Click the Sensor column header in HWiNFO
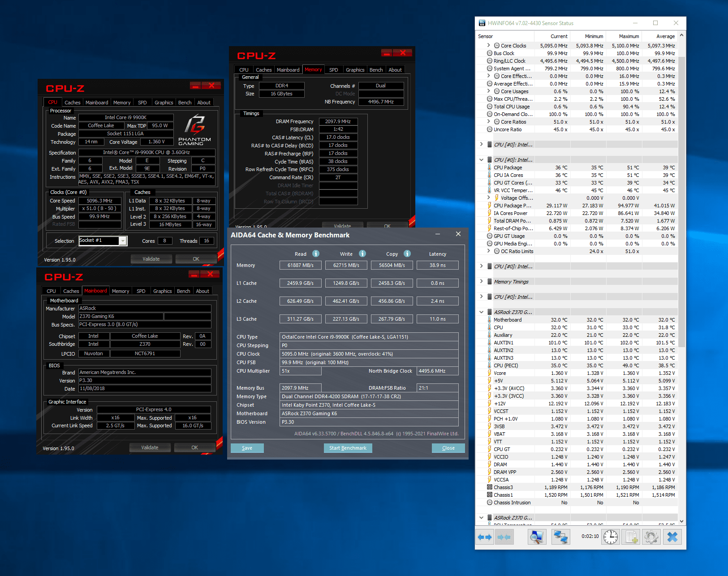Screen dimensions: 728x576 [504, 36]
